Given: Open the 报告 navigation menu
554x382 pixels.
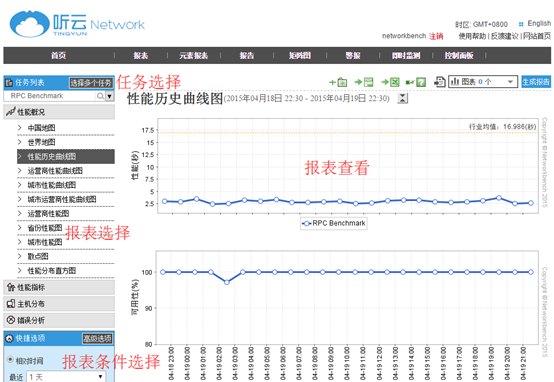Looking at the screenshot, I should point(247,55).
